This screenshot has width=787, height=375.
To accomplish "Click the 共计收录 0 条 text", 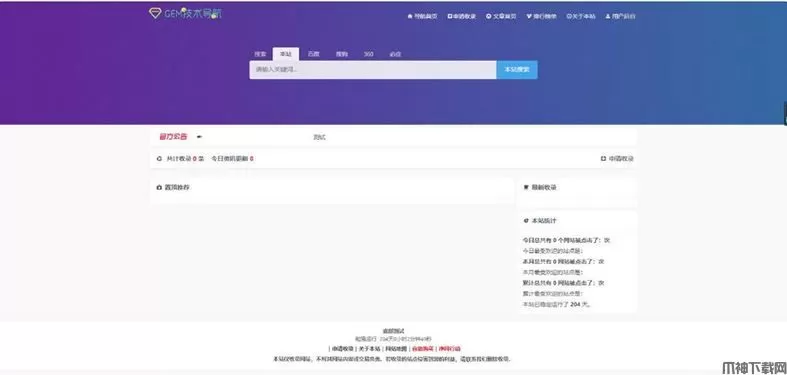I will (185, 159).
